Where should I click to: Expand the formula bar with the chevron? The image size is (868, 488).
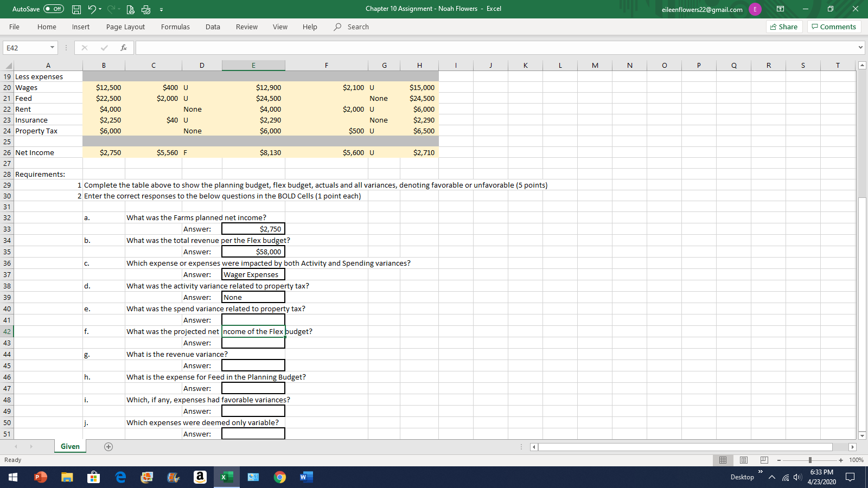(860, 48)
